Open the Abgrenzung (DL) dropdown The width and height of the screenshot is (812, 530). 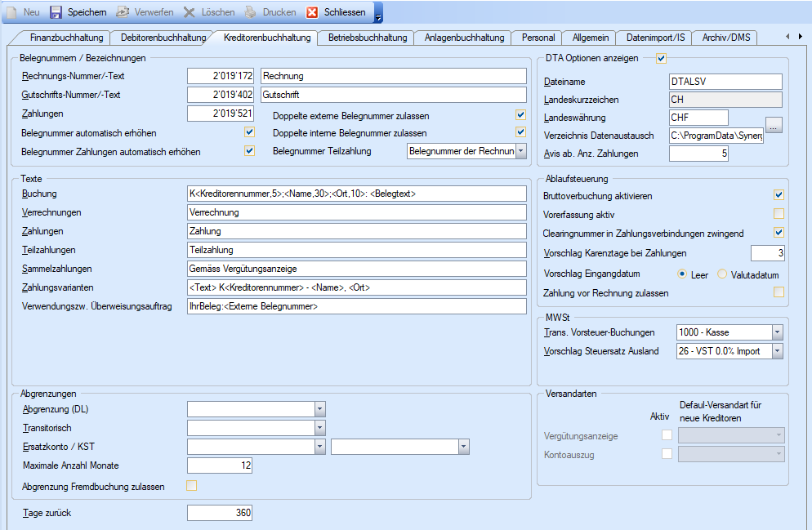click(319, 408)
